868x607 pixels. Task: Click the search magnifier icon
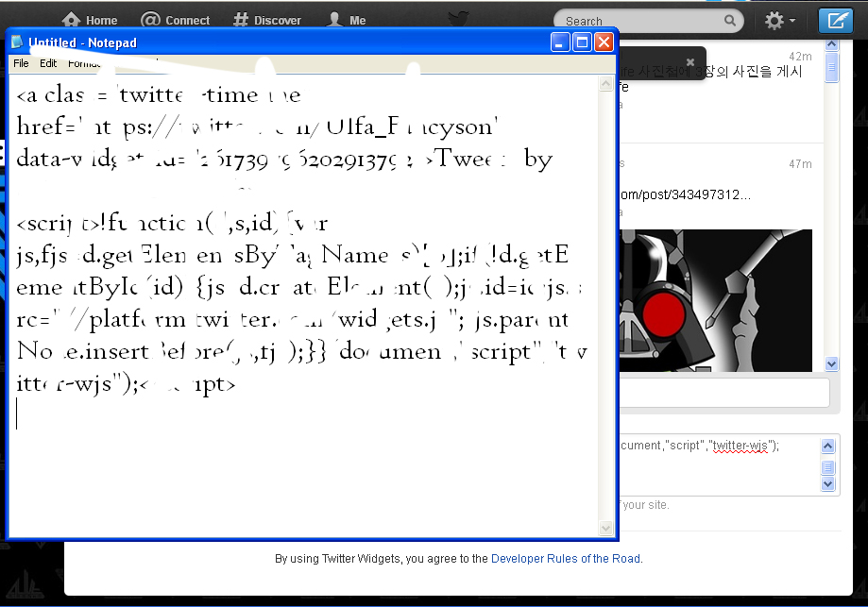pyautogui.click(x=730, y=21)
